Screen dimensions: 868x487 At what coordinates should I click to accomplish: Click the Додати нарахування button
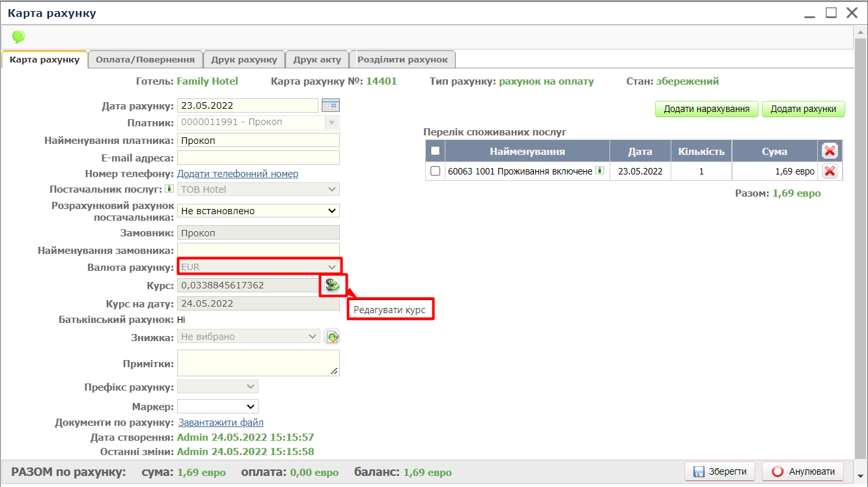coord(707,109)
